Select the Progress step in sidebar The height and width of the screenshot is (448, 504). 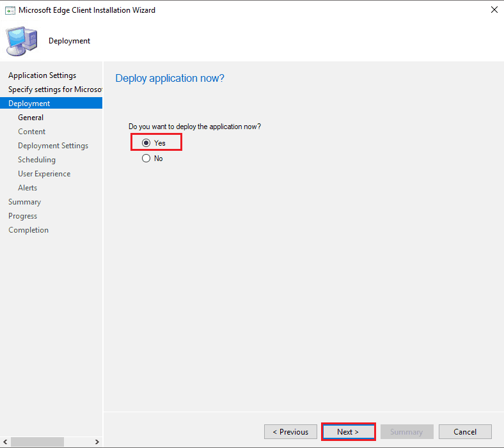[22, 216]
